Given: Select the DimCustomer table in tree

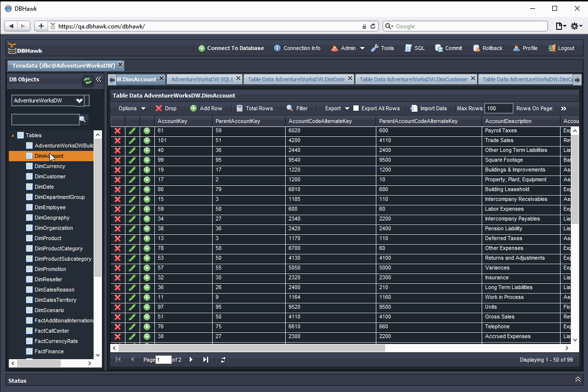Looking at the screenshot, I should (50, 176).
